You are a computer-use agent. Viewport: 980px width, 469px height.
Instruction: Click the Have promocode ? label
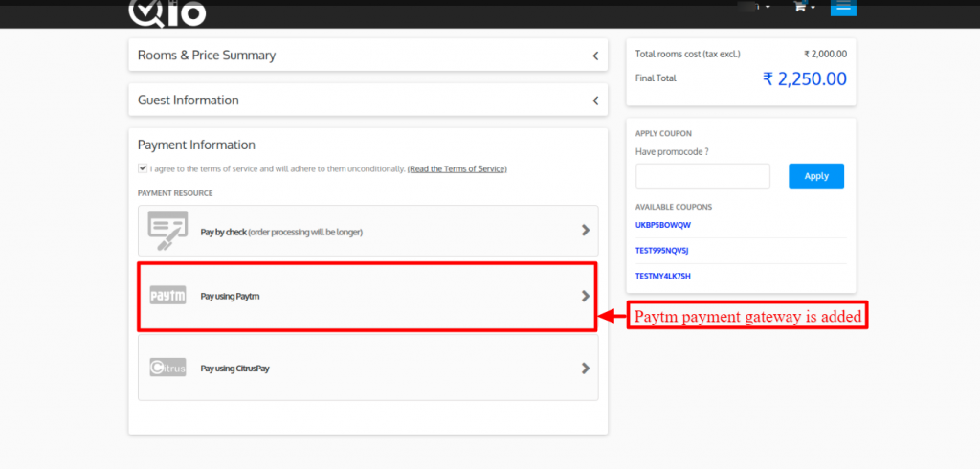tap(672, 151)
